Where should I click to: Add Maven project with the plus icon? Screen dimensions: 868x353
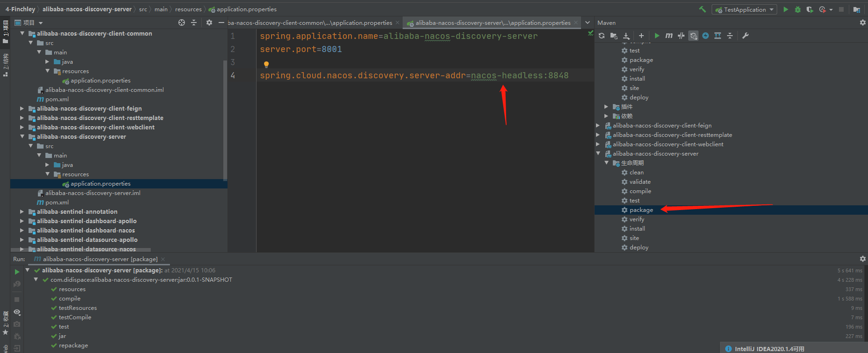[641, 36]
